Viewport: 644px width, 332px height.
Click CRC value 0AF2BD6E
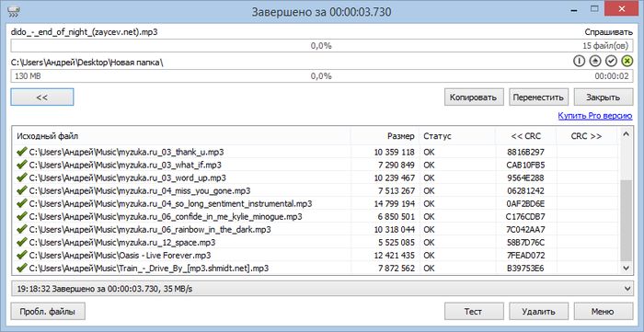click(525, 203)
